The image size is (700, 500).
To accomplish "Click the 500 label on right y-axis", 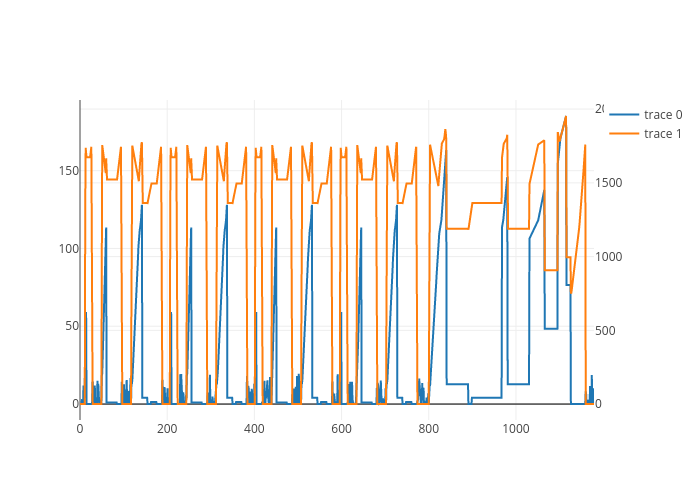I will tap(606, 330).
